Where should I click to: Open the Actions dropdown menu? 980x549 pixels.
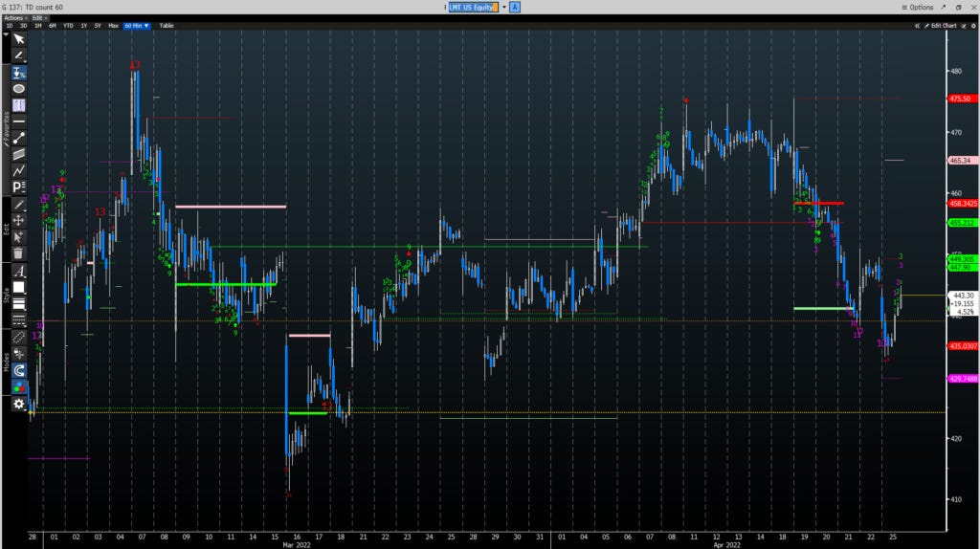pos(15,18)
